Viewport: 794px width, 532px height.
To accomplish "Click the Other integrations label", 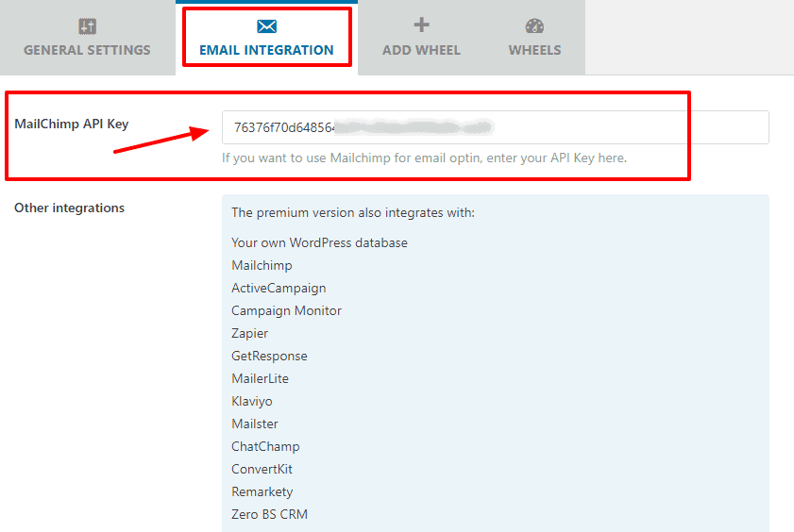I will tap(69, 208).
